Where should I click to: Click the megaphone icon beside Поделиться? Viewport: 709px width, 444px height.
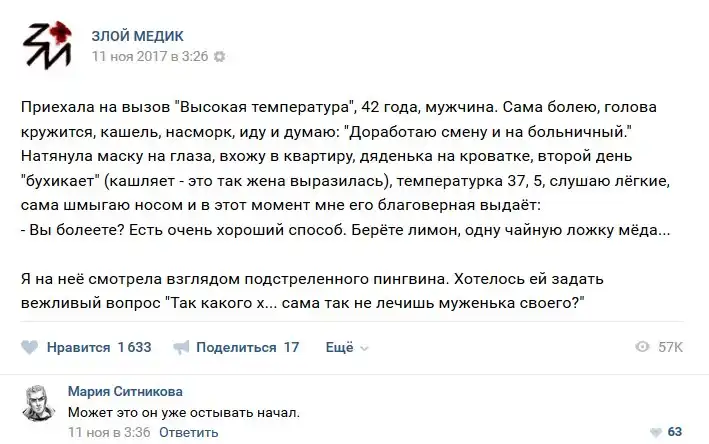click(181, 347)
